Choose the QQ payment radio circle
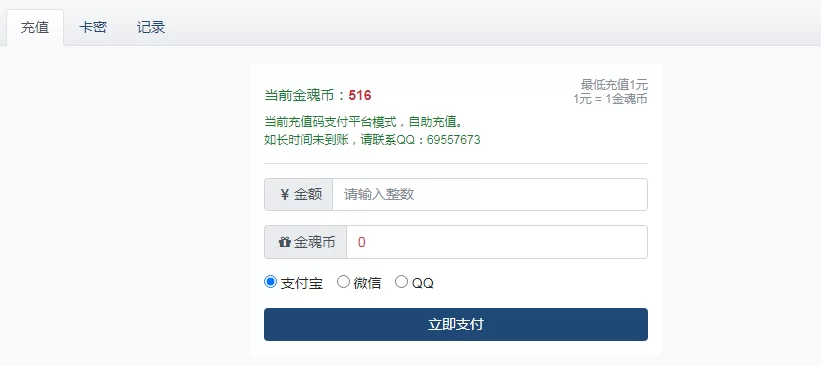Screen dimensions: 821x366 click(401, 282)
